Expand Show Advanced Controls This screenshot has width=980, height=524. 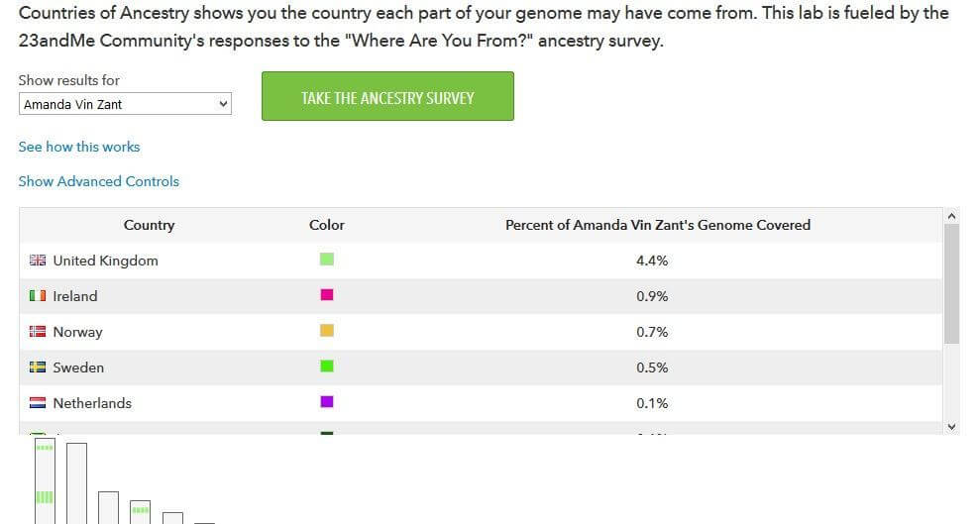99,181
